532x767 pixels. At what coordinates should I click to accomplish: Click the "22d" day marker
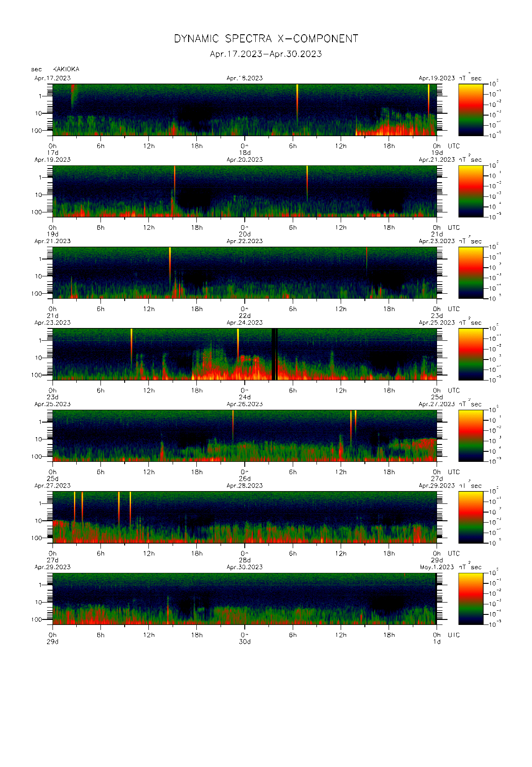pyautogui.click(x=245, y=316)
